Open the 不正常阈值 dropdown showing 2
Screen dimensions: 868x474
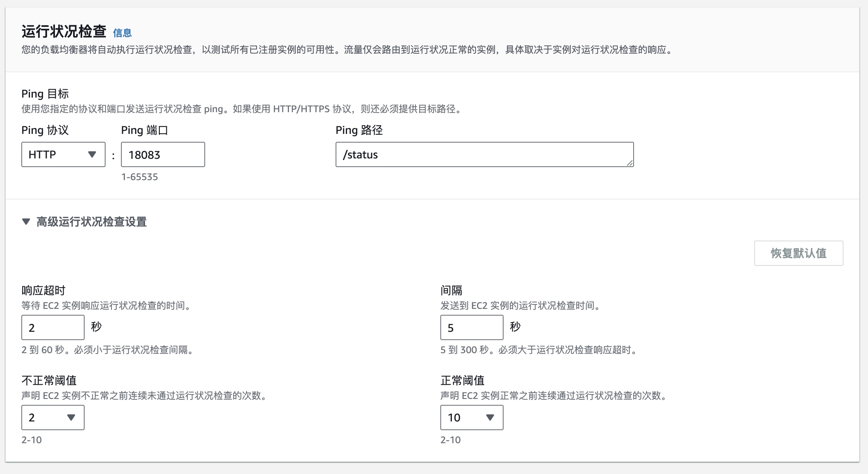point(53,418)
